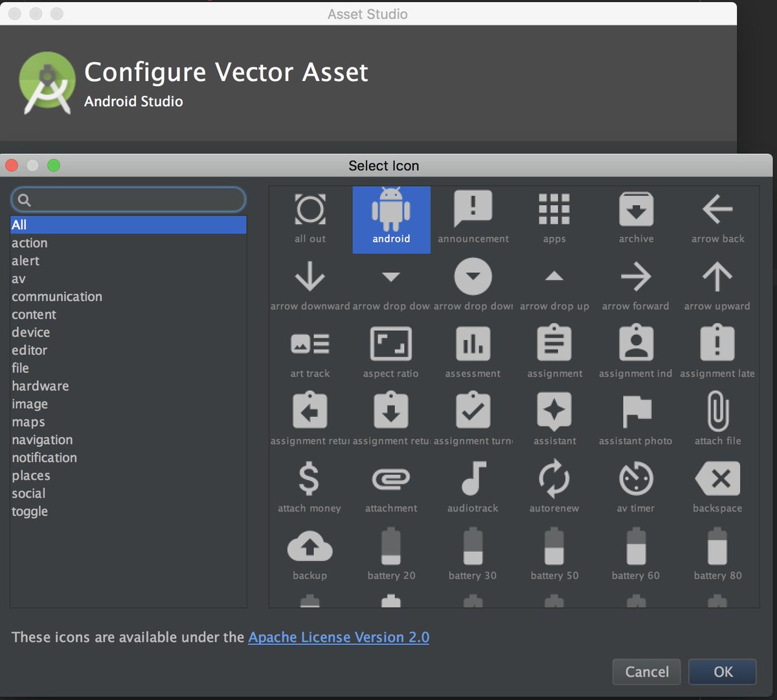Select the file category
Image resolution: width=777 pixels, height=700 pixels.
[128, 368]
